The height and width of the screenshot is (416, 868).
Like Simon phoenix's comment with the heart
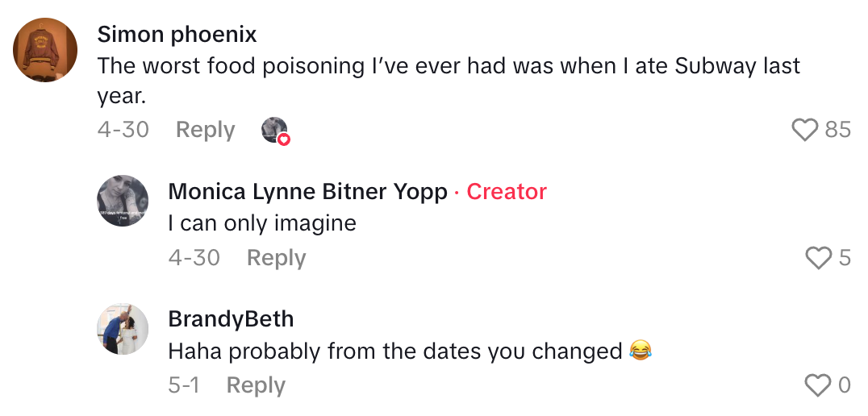805,130
